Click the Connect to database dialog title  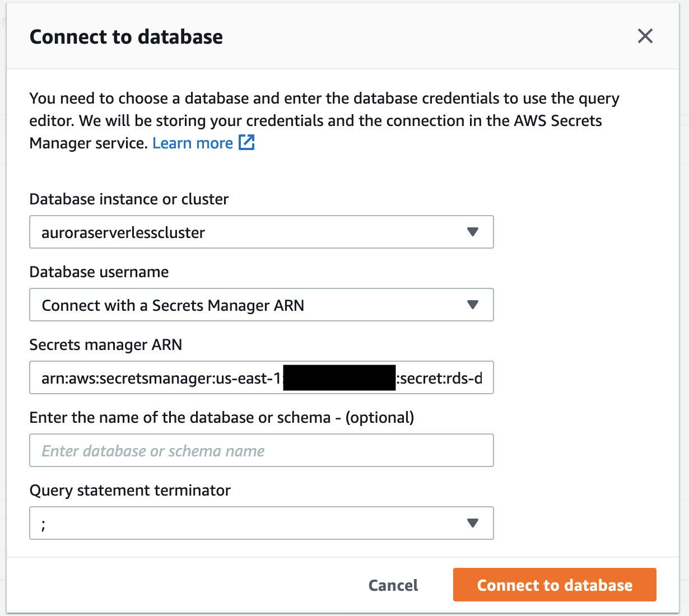[126, 37]
